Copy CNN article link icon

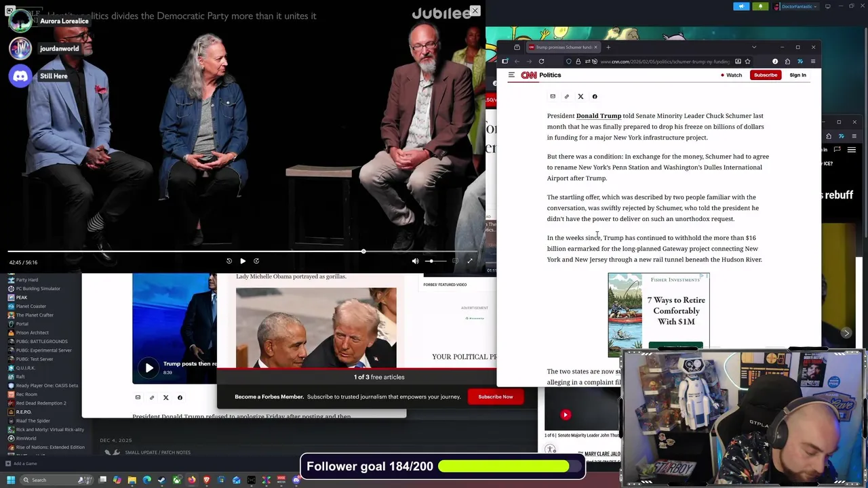click(567, 96)
